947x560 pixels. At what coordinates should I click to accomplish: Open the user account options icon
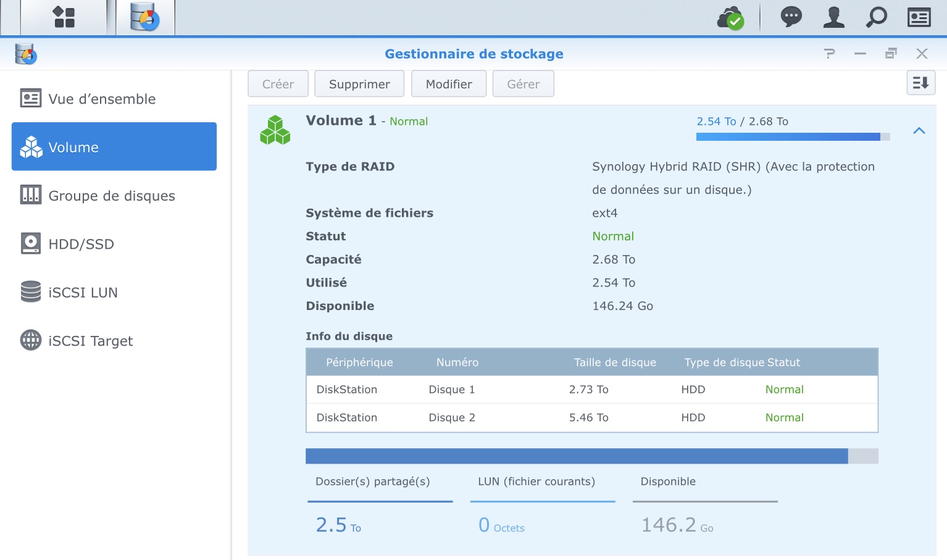[x=833, y=17]
